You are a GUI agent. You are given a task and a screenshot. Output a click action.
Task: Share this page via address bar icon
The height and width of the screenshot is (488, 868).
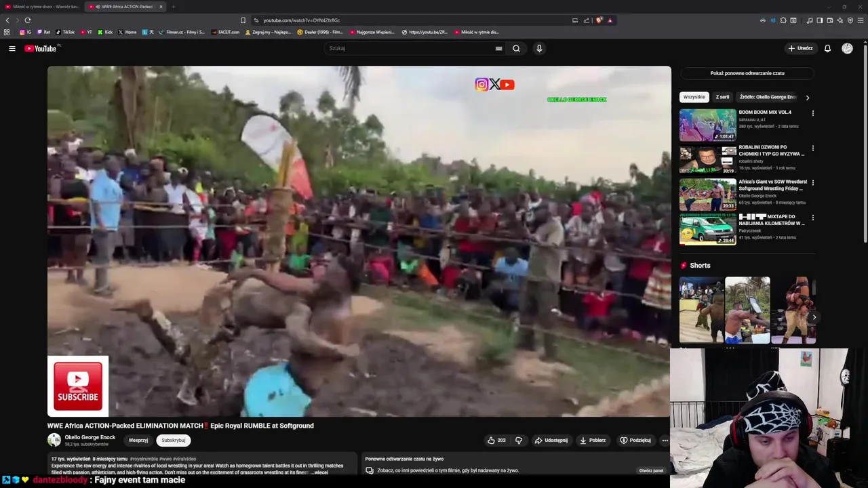tap(586, 20)
